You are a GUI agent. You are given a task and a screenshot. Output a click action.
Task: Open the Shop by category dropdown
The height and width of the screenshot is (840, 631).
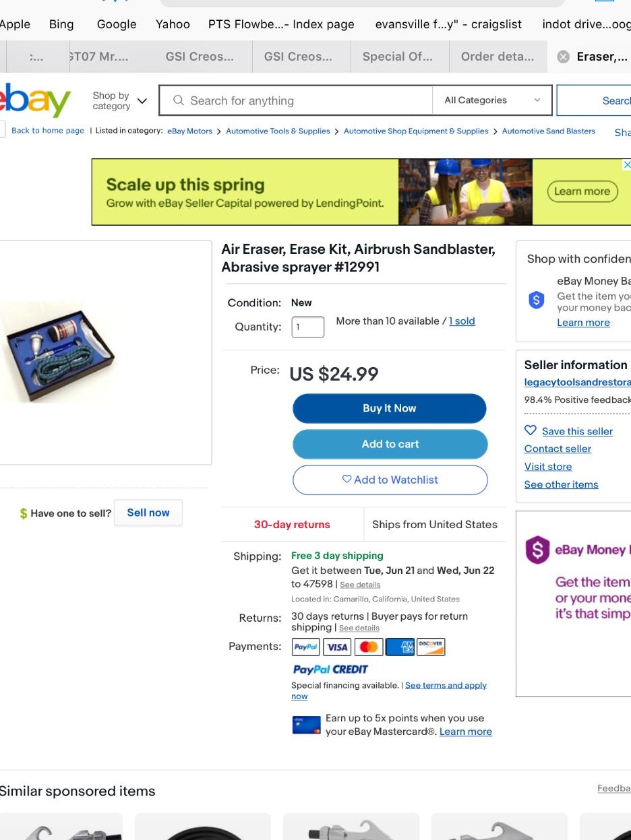click(x=119, y=101)
